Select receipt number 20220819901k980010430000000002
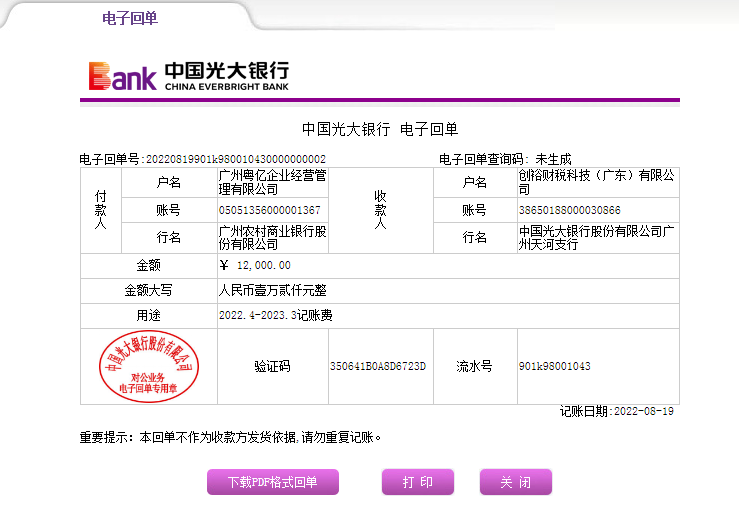739x516 pixels. [x=236, y=159]
